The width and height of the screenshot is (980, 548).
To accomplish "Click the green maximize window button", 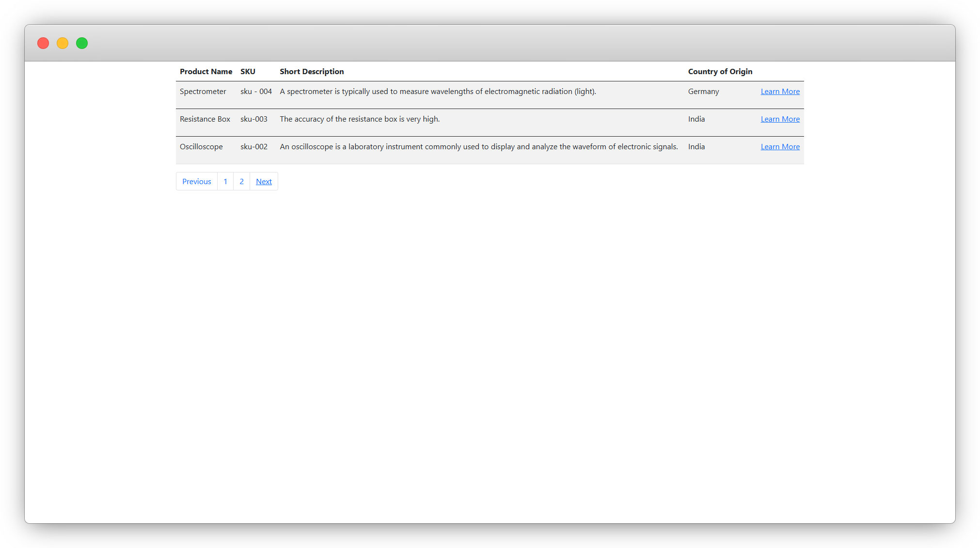I will tap(82, 44).
